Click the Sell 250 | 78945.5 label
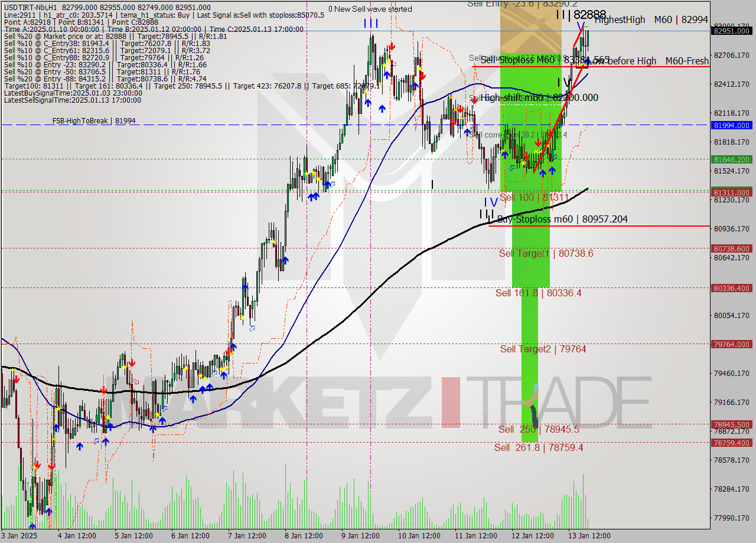756x543 pixels. pyautogui.click(x=539, y=429)
